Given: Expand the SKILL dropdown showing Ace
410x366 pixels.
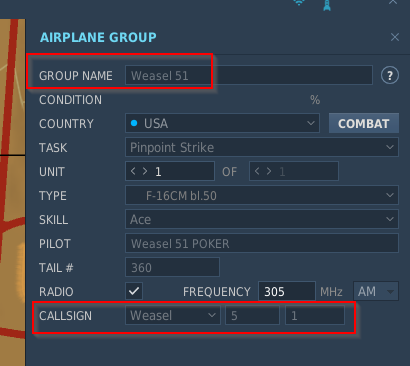Looking at the screenshot, I should (x=262, y=219).
